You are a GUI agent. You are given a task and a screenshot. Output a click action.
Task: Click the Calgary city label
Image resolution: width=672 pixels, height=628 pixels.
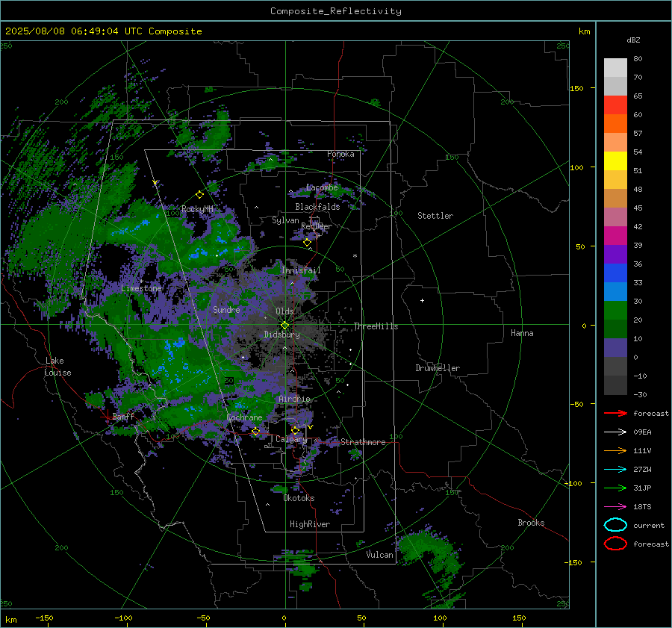291,439
